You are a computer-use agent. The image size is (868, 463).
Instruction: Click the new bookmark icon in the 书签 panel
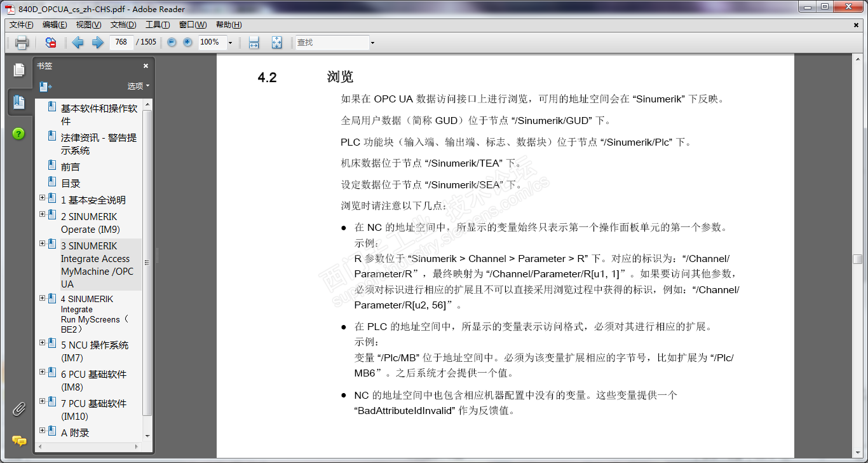pos(45,86)
